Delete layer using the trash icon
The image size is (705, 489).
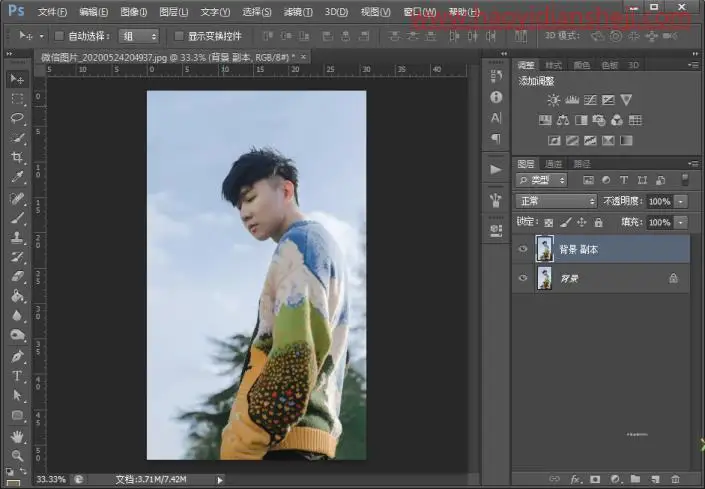coord(675,479)
